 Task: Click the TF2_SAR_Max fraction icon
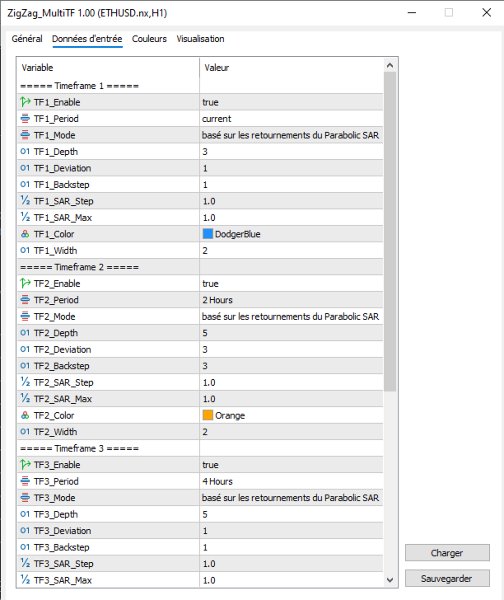click(25, 399)
